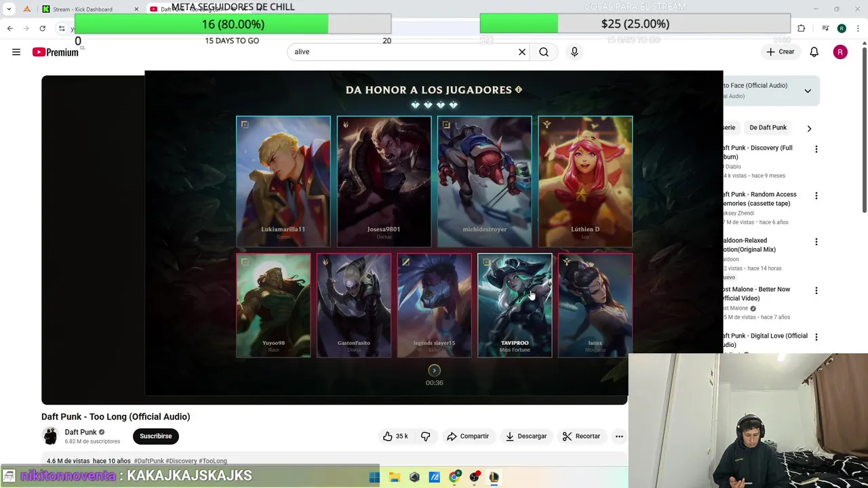Open Daft Punk channel avatar

tap(50, 436)
